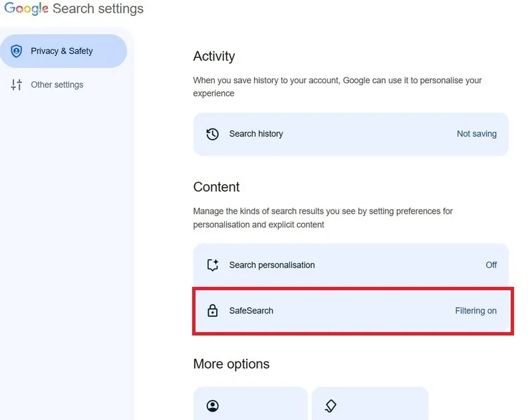Click the Search history clock icon
Viewport: 532px width, 420px height.
(212, 134)
